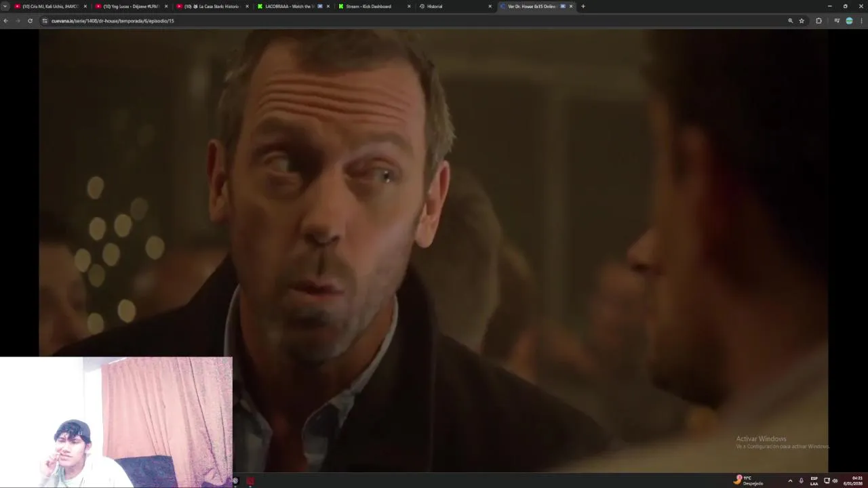The width and height of the screenshot is (868, 488).
Task: Open the green profile avatar menu
Action: [x=849, y=21]
